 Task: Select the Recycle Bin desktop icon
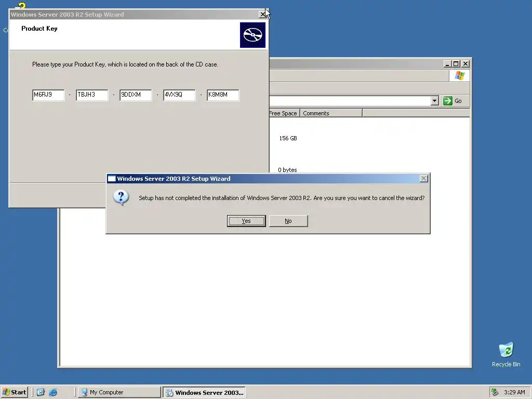(x=506, y=354)
